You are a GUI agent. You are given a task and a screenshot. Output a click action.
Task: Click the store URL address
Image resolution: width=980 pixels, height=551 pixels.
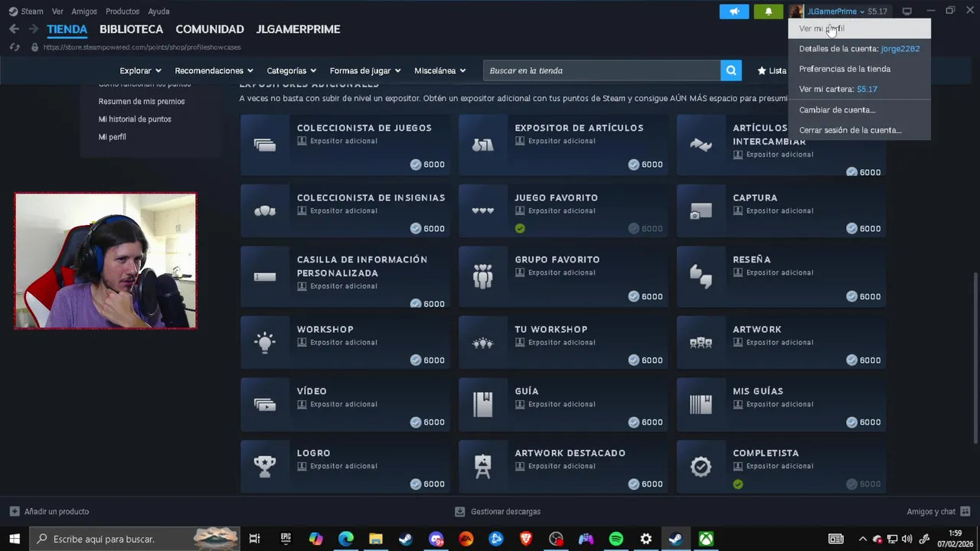pos(142,47)
